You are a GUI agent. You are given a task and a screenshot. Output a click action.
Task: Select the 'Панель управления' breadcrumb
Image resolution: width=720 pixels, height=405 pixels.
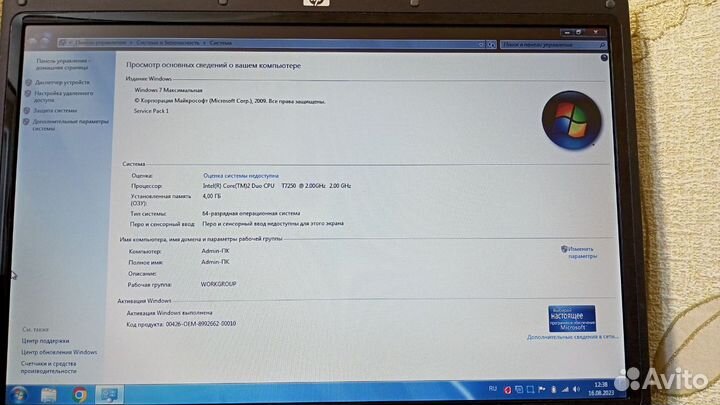pyautogui.click(x=100, y=43)
